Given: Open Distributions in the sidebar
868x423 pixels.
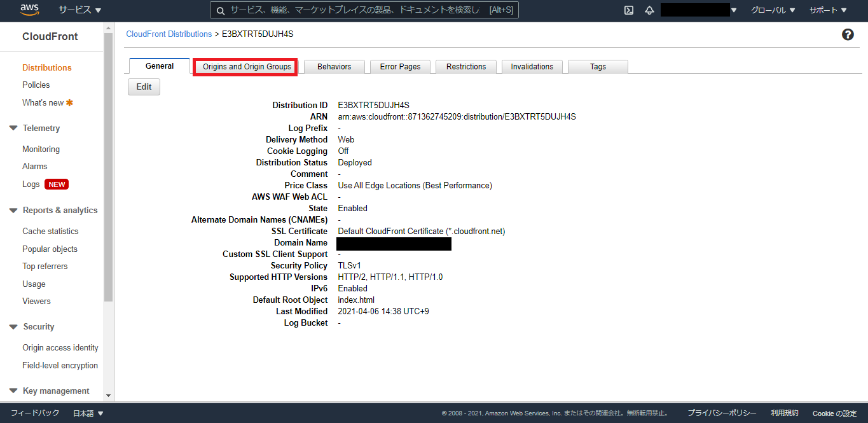Looking at the screenshot, I should pos(47,67).
